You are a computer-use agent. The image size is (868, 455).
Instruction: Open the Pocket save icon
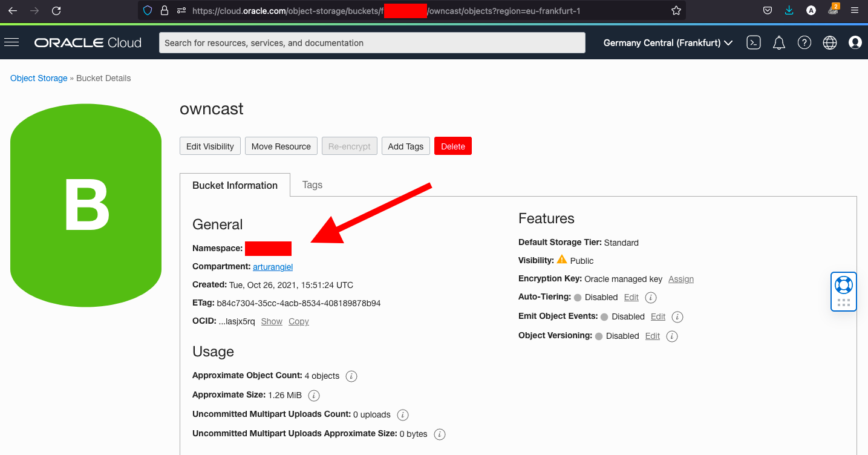767,11
